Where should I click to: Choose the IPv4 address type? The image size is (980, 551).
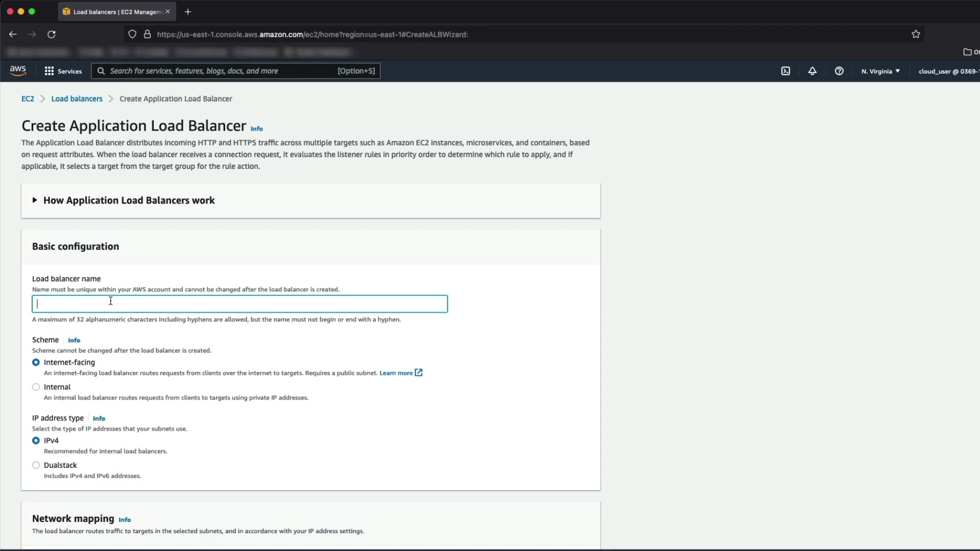[36, 440]
